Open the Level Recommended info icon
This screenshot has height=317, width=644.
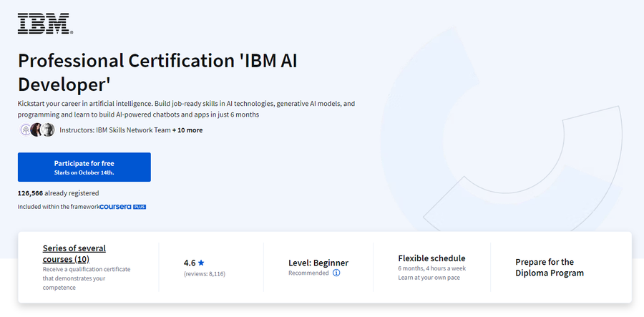click(336, 273)
